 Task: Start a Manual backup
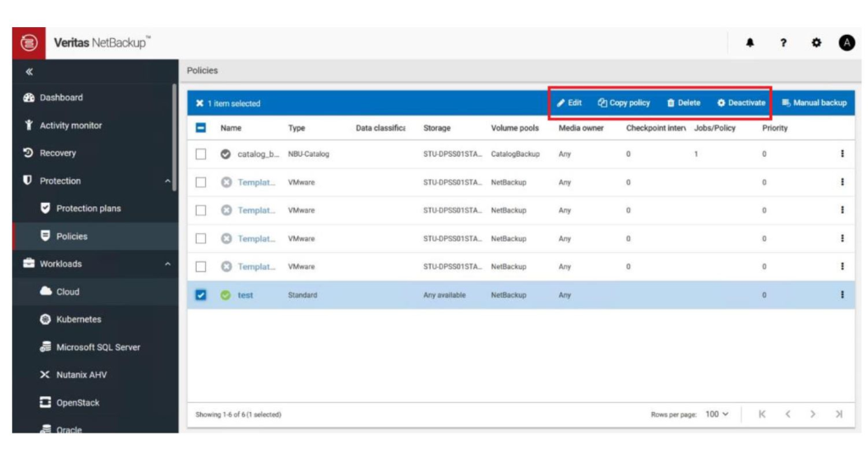pyautogui.click(x=814, y=103)
